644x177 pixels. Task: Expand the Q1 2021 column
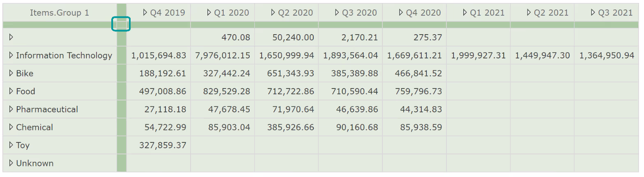pos(465,13)
